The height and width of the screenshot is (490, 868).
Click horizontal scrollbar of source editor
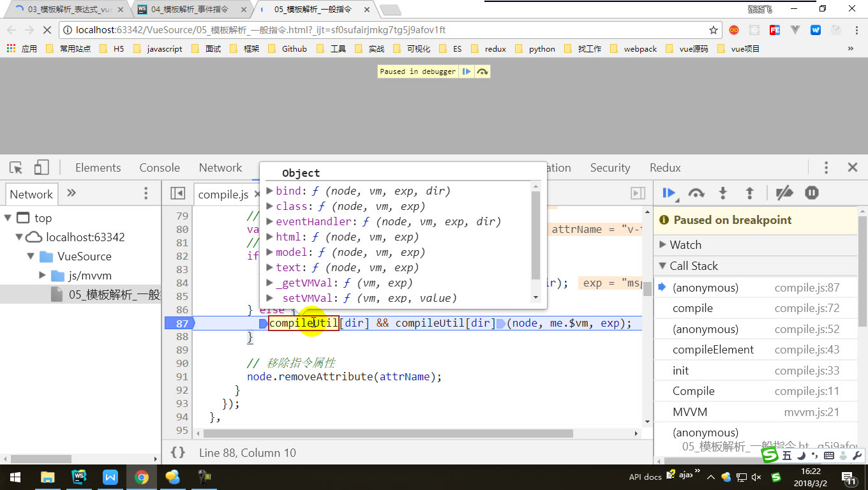point(389,433)
